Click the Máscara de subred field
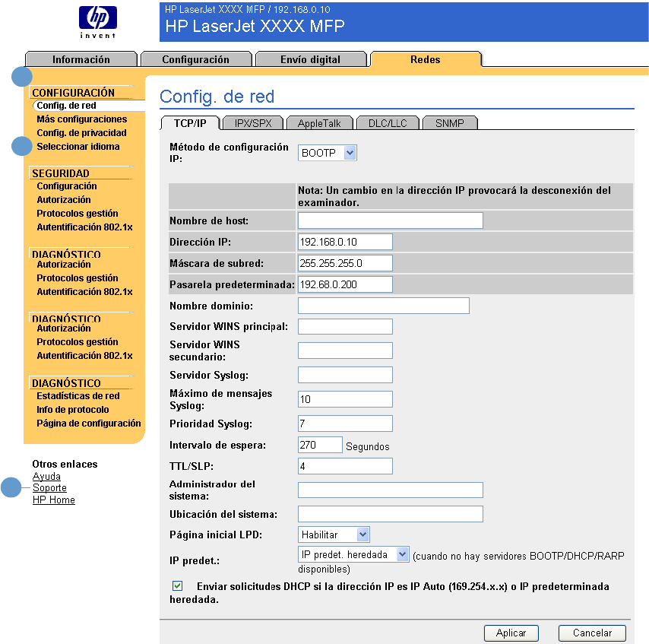This screenshot has width=649, height=644. 345,263
